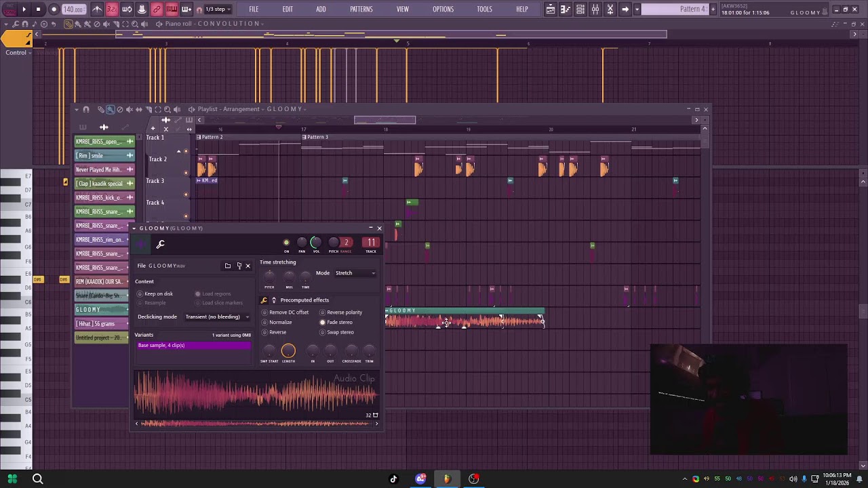
Task: Show the channel rack icon
Action: click(x=580, y=9)
